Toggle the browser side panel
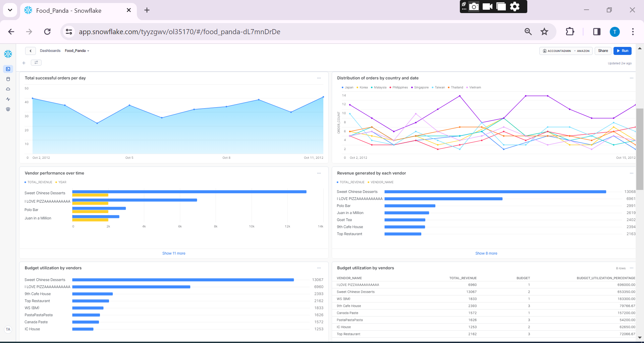The height and width of the screenshot is (343, 644). click(597, 31)
